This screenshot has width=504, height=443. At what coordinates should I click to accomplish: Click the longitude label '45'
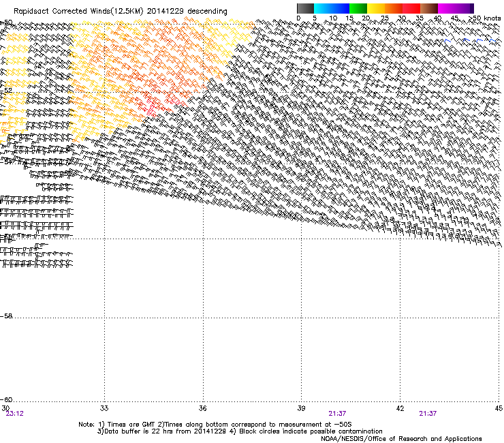coord(499,408)
